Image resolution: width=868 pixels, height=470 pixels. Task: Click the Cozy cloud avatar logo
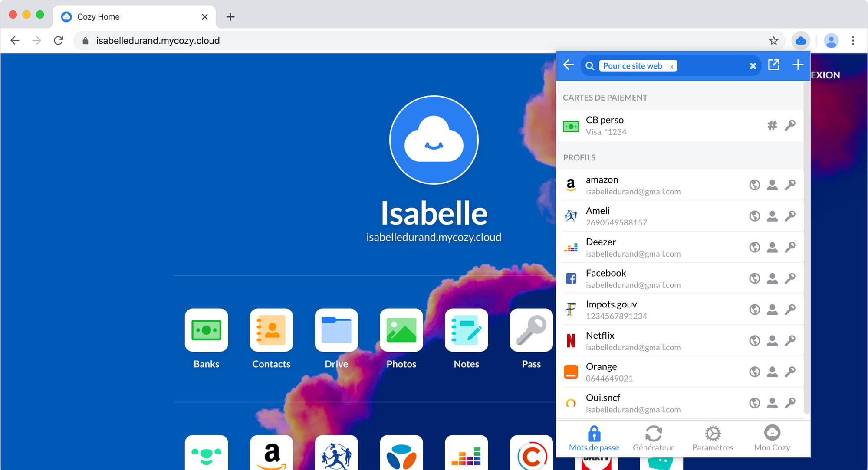(434, 140)
